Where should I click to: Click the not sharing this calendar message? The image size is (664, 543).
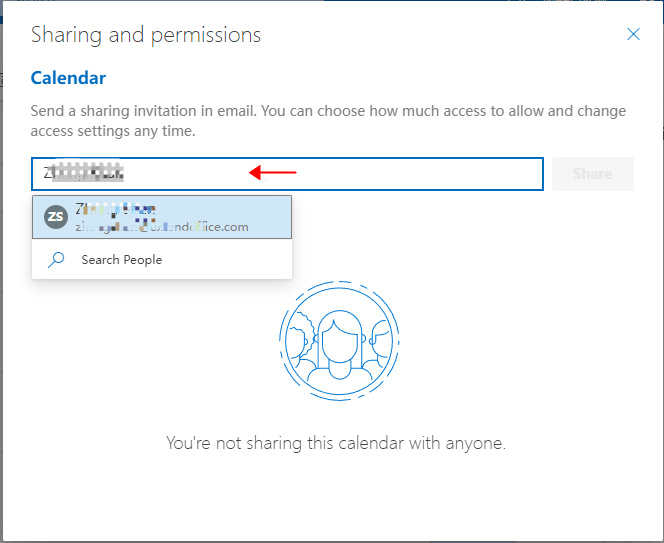336,443
